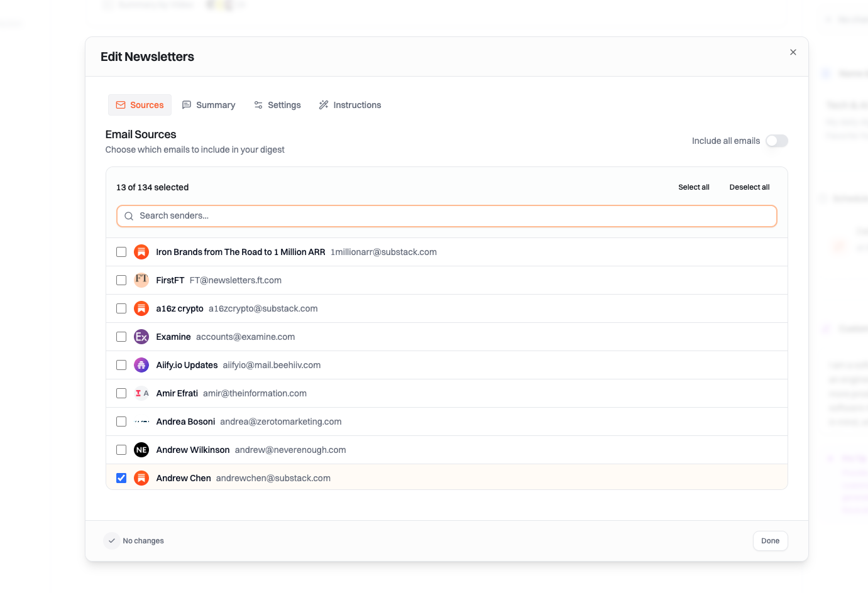
Task: Click the andrew@neverenough.com address
Action: 290,450
